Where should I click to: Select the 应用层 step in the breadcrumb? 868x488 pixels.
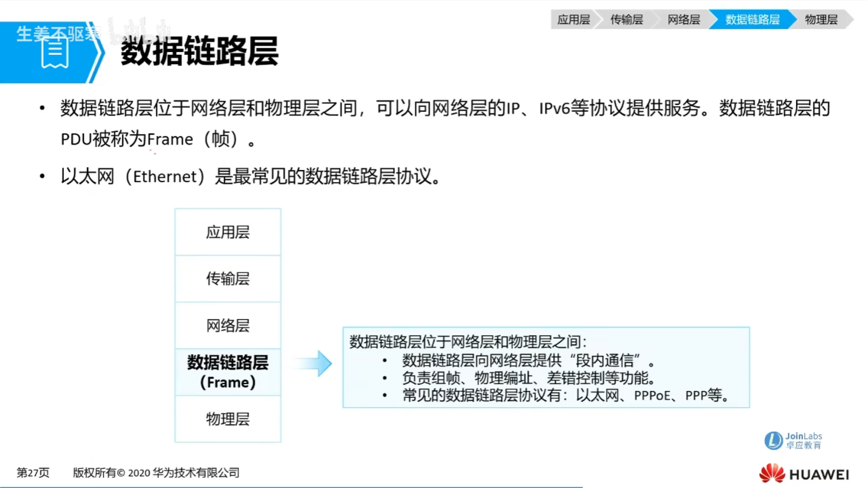pyautogui.click(x=573, y=20)
